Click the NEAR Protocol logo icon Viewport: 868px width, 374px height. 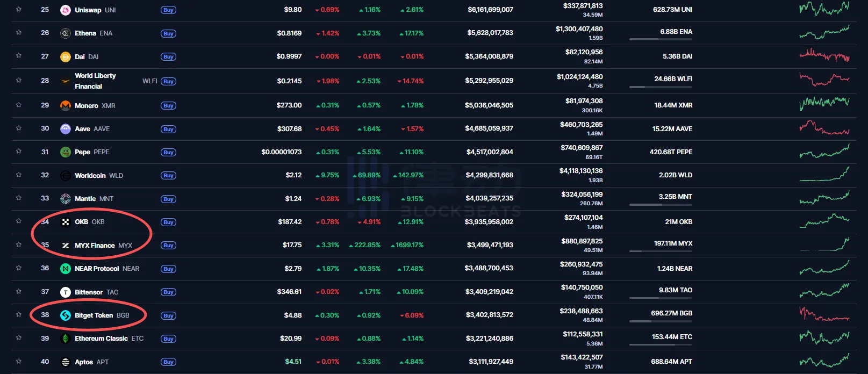click(x=64, y=268)
